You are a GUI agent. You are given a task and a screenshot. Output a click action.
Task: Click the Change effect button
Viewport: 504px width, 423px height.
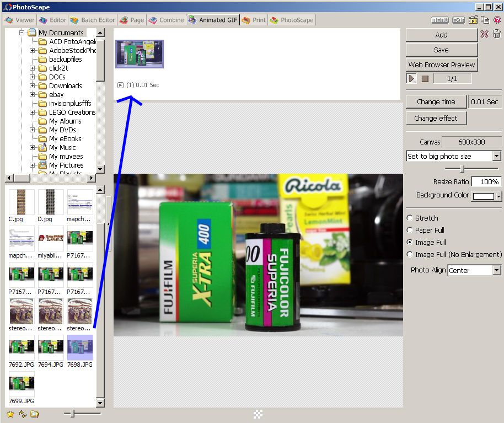point(436,118)
